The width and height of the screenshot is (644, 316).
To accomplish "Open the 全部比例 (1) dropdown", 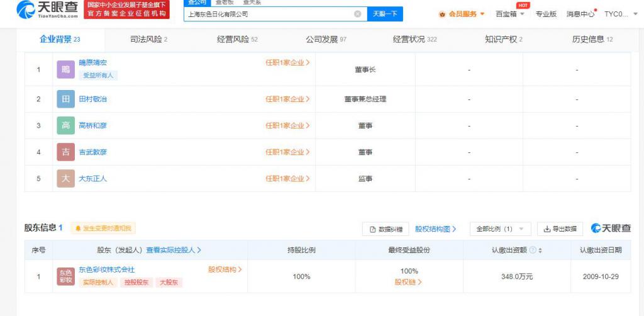I will pos(500,229).
